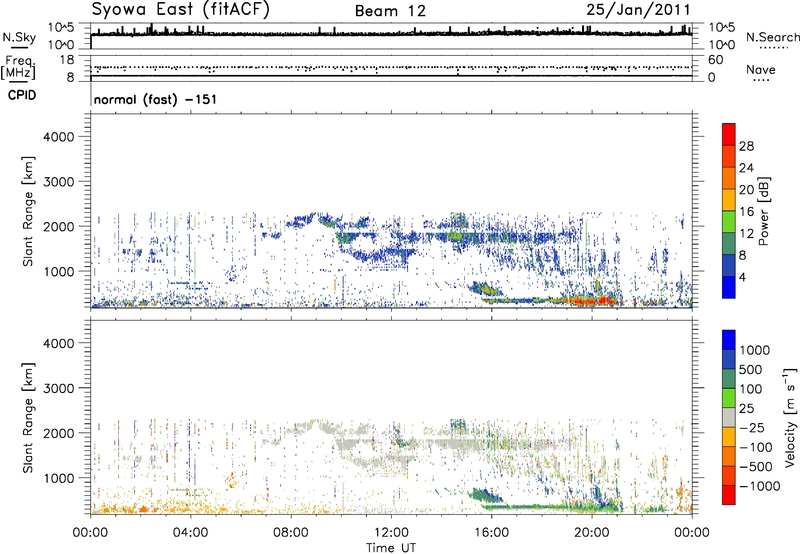Image resolution: width=800 pixels, height=554 pixels.
Task: Click the strong red echo near 20:00 in power panel
Action: [592, 300]
